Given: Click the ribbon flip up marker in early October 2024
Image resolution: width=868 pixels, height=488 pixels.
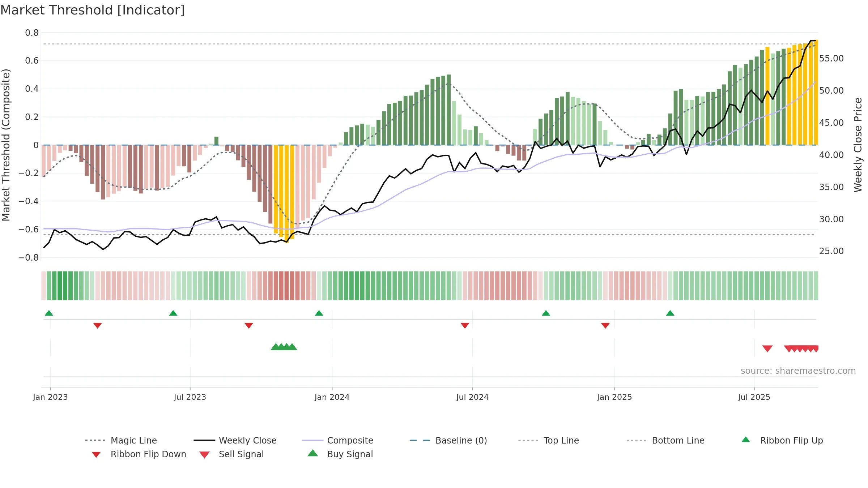Looking at the screenshot, I should [546, 313].
